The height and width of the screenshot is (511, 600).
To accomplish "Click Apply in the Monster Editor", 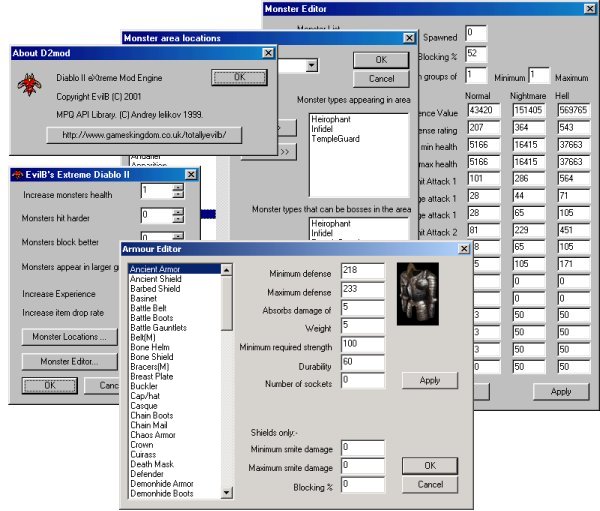I will (x=561, y=392).
